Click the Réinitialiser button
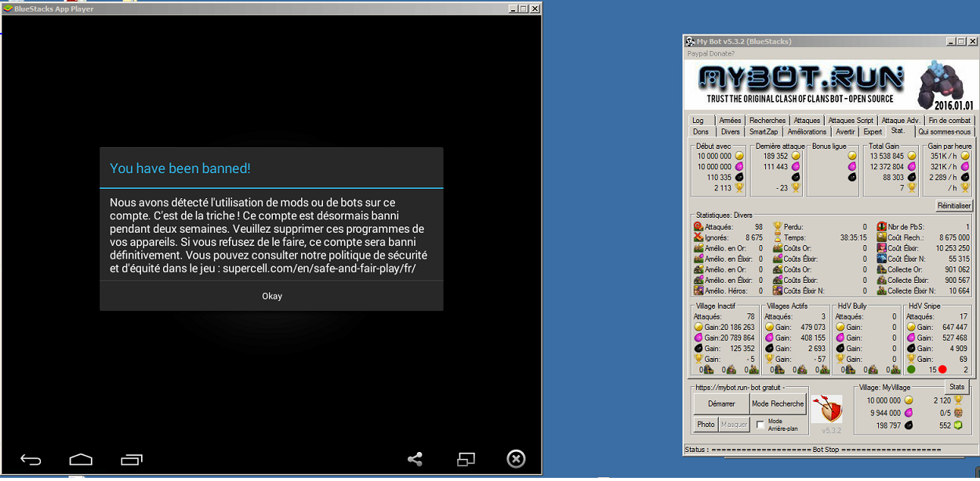 pos(954,205)
